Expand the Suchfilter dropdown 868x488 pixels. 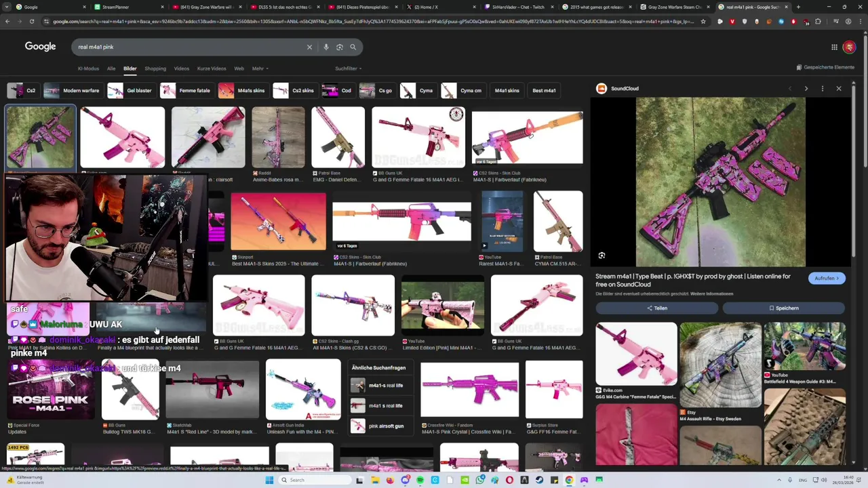pos(348,68)
